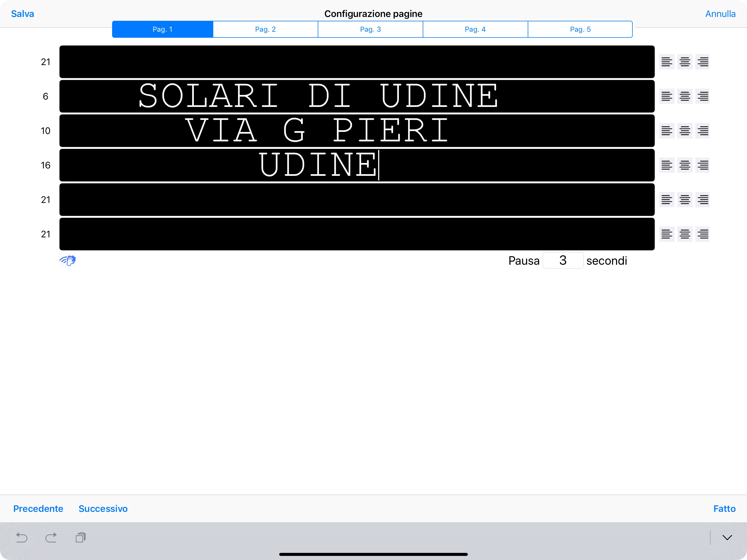Edit the VIA G PIERI text row
Image resolution: width=747 pixels, height=560 pixels.
click(x=357, y=131)
